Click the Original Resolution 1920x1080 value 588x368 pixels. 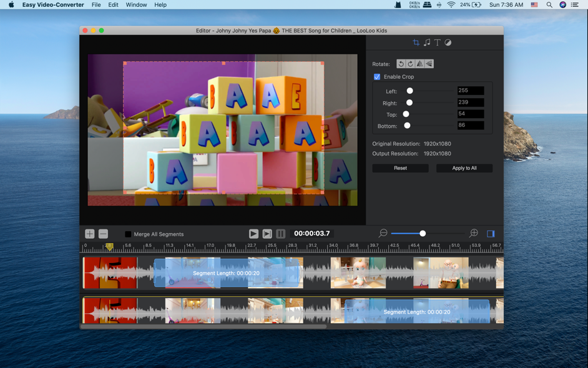437,144
